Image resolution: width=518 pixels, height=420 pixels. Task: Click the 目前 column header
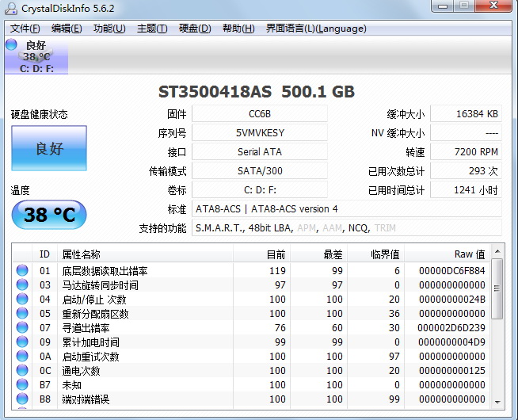pos(261,254)
